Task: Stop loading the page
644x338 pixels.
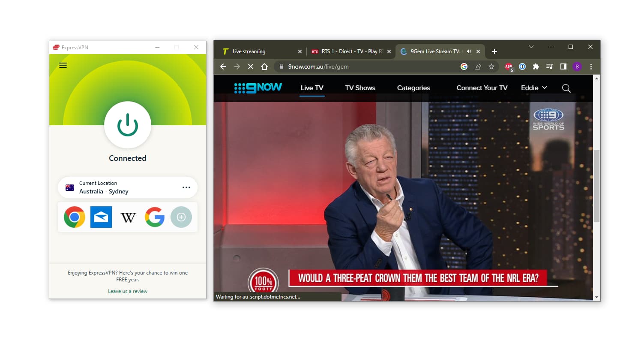Action: (251, 66)
